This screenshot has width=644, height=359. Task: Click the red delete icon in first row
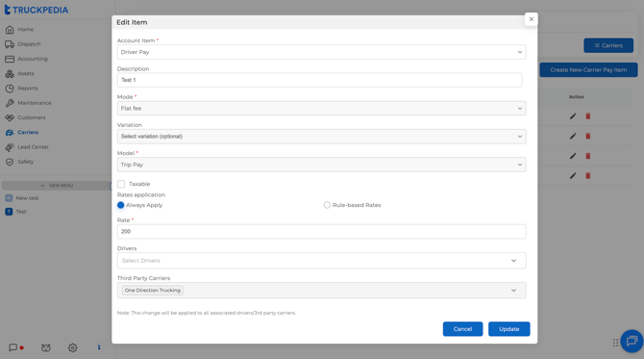pyautogui.click(x=587, y=116)
